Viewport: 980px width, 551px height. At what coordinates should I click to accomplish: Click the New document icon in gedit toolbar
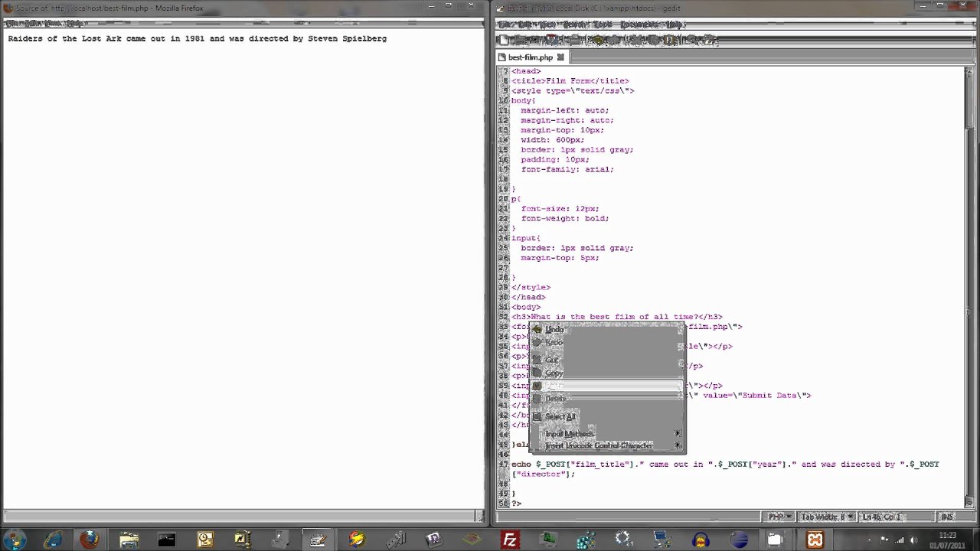tap(505, 40)
